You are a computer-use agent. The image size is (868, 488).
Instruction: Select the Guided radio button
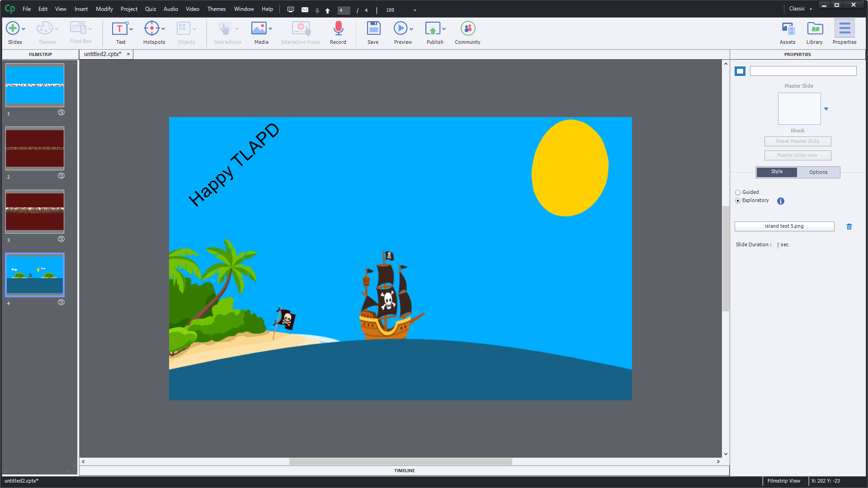(738, 192)
